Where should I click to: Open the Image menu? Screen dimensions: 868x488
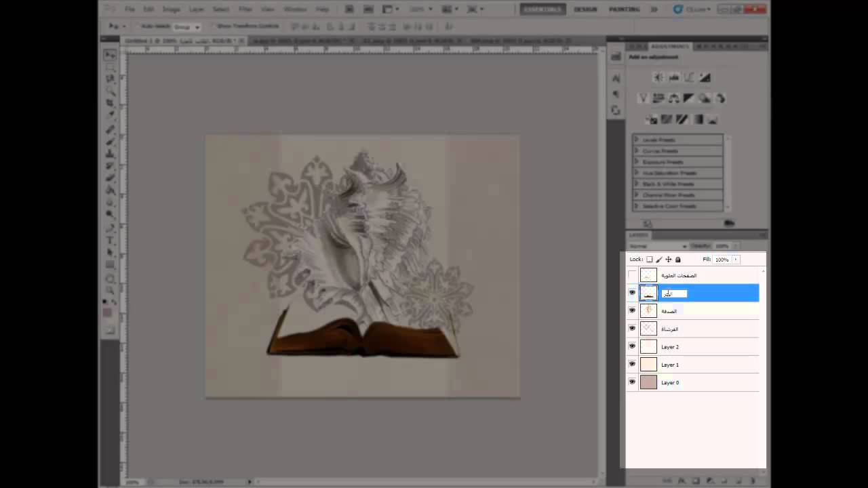(171, 9)
